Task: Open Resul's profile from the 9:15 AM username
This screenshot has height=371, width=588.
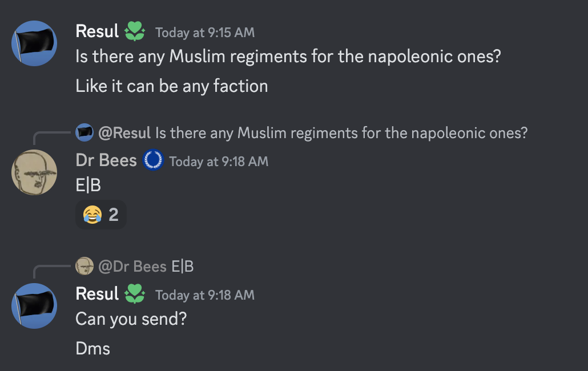Action: click(x=97, y=31)
